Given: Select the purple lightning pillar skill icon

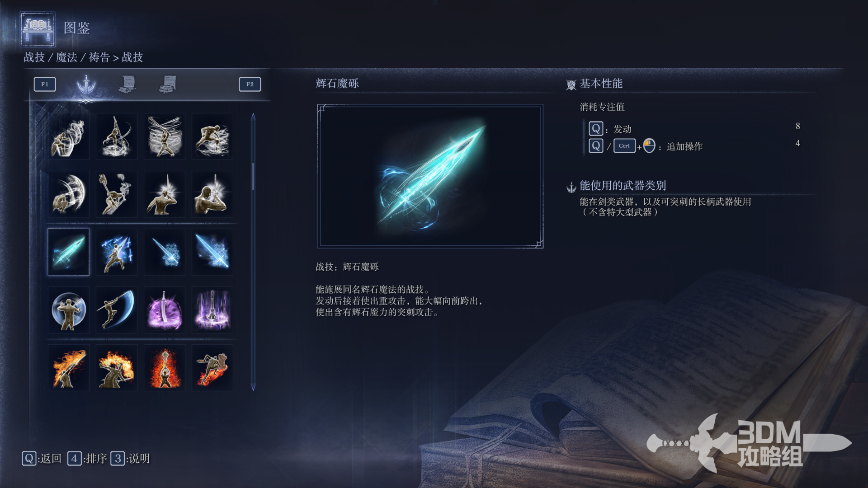Looking at the screenshot, I should pos(212,310).
